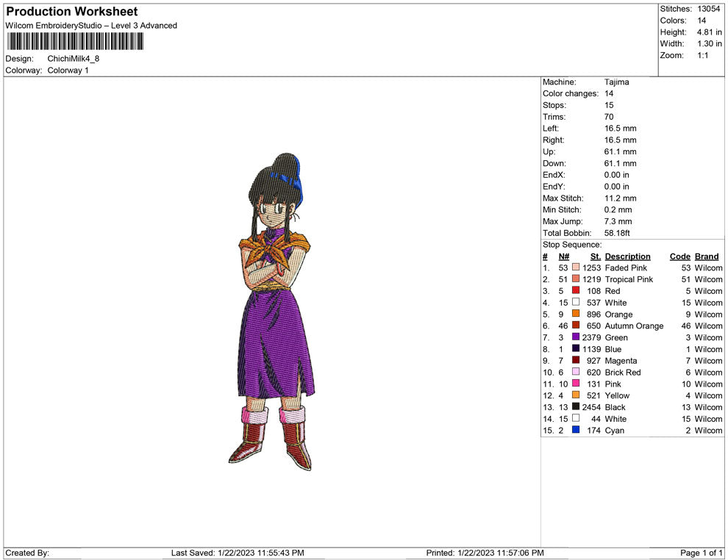Click the Total Bobbin value 58.18ft

[617, 233]
